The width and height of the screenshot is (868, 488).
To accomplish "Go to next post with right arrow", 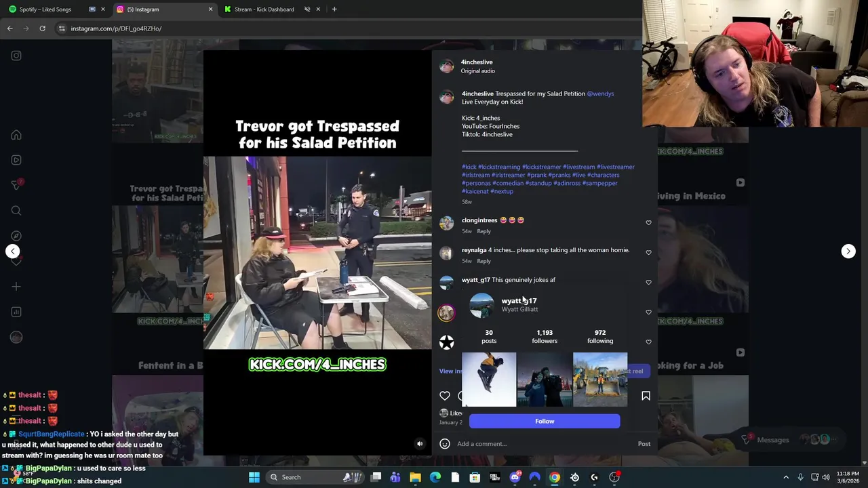I will tap(848, 251).
